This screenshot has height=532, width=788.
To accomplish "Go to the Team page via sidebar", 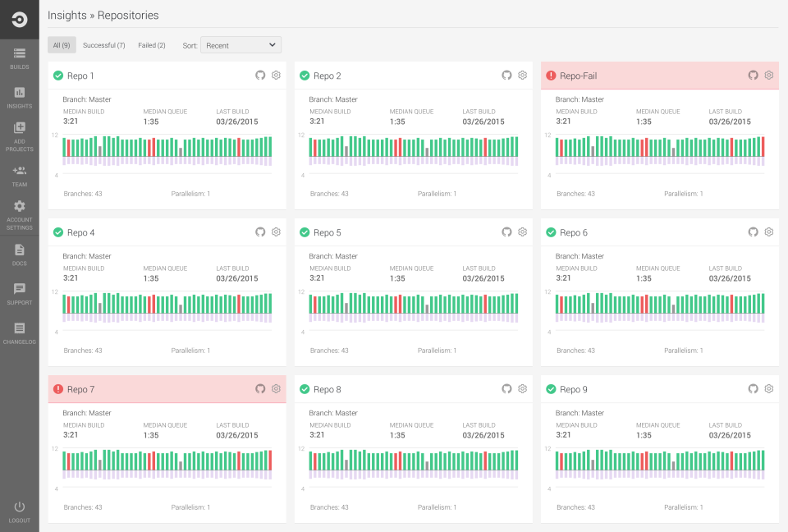I will pyautogui.click(x=19, y=172).
